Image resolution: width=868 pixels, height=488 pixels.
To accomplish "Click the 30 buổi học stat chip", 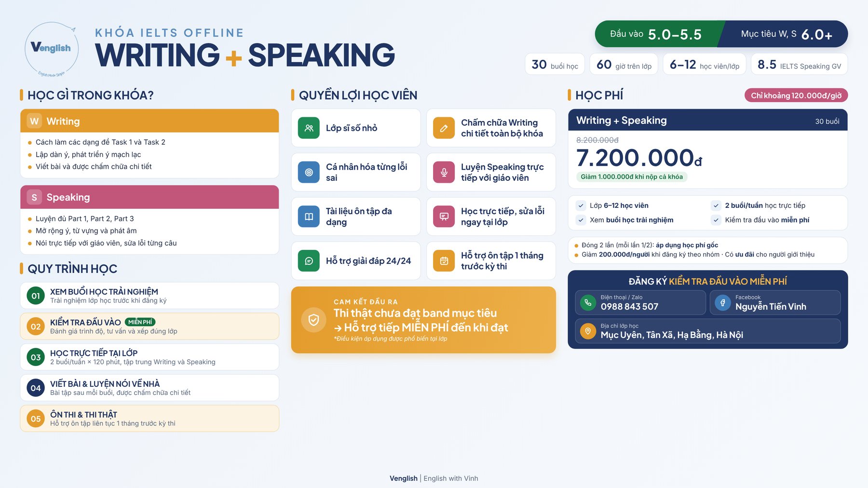I will (555, 65).
